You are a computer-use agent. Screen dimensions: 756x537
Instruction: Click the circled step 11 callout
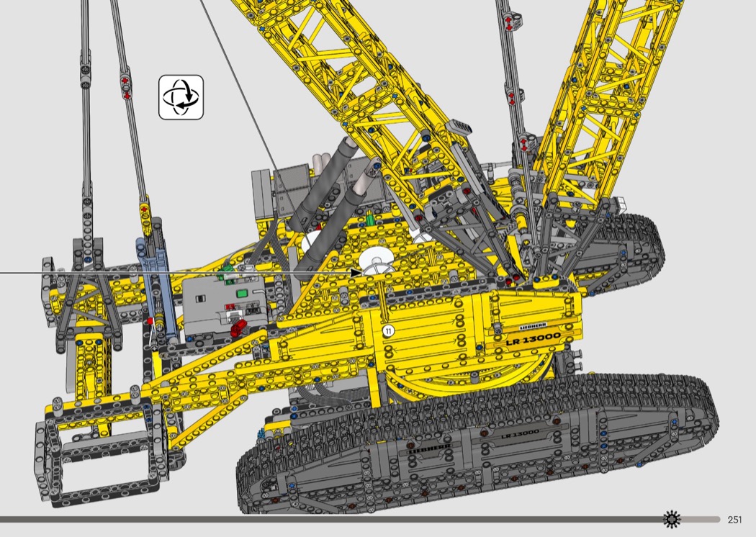pos(389,330)
